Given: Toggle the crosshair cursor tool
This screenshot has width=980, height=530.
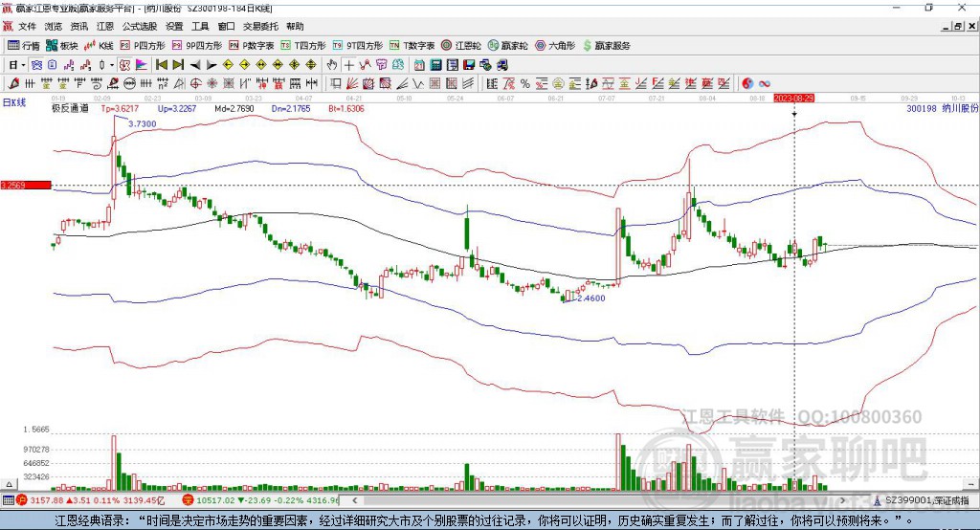Looking at the screenshot, I should (x=348, y=65).
